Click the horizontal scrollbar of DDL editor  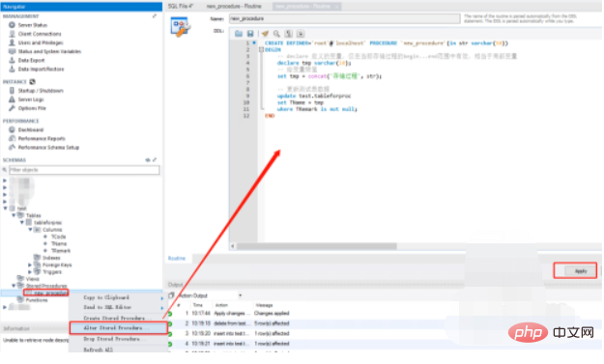click(317, 246)
